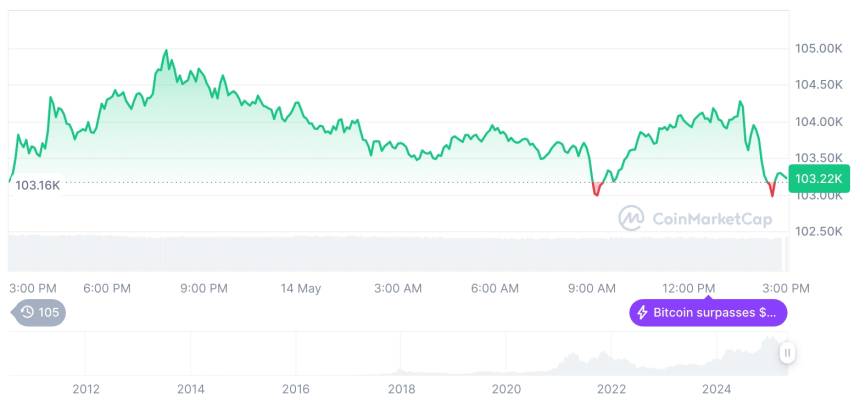The width and height of the screenshot is (860, 401).
Task: Click 2012 on the bottom year timeline
Action: [x=86, y=389]
